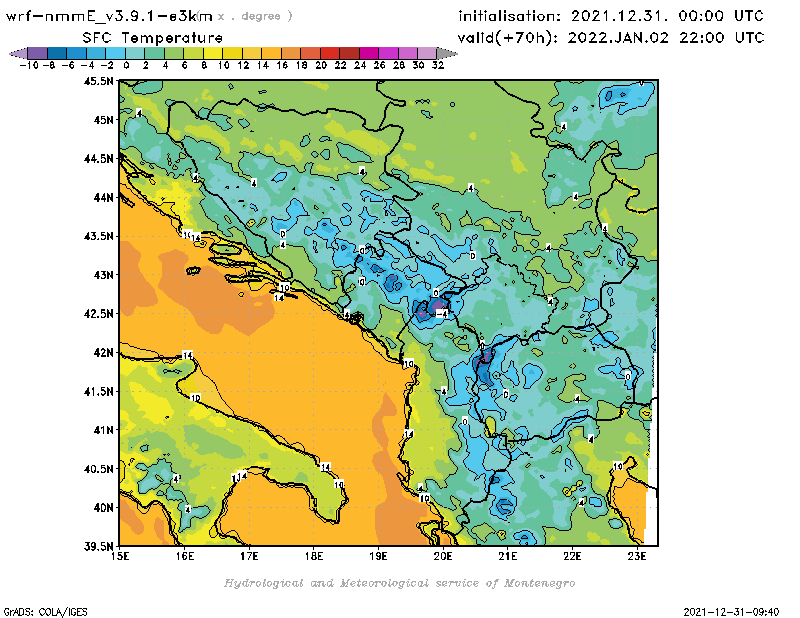This screenshot has height=618, width=800.
Task: Pick the magenta legend swatch between 24 and 26
Action: point(368,53)
